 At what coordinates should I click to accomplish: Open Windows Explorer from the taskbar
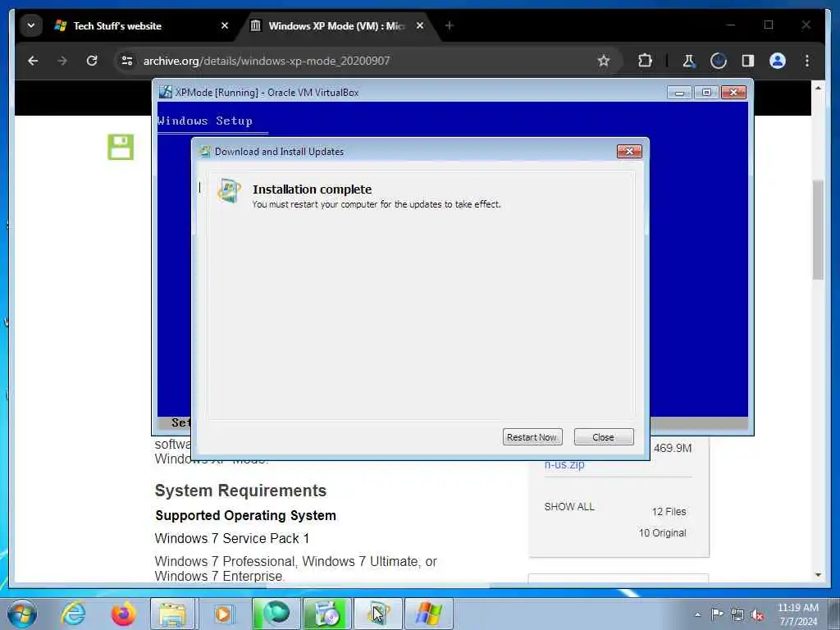pos(172,614)
